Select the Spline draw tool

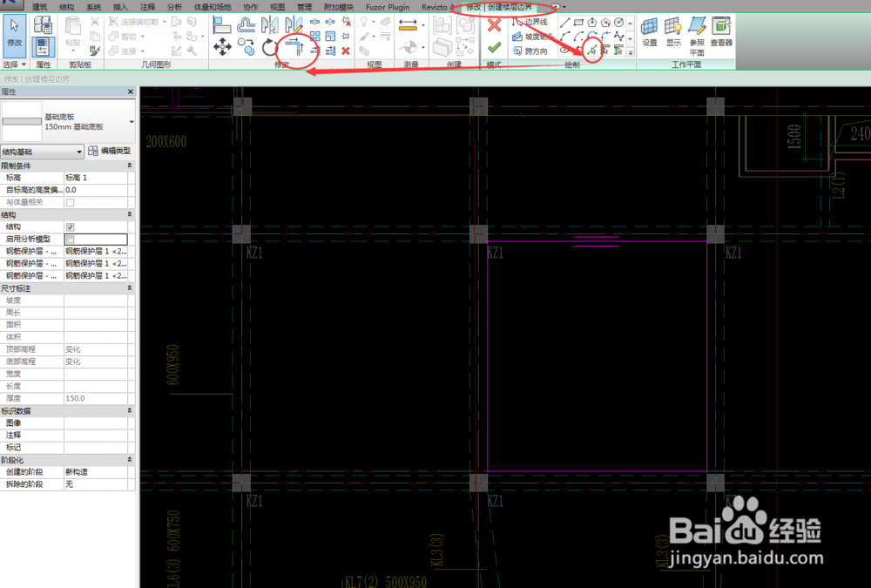pyautogui.click(x=618, y=37)
